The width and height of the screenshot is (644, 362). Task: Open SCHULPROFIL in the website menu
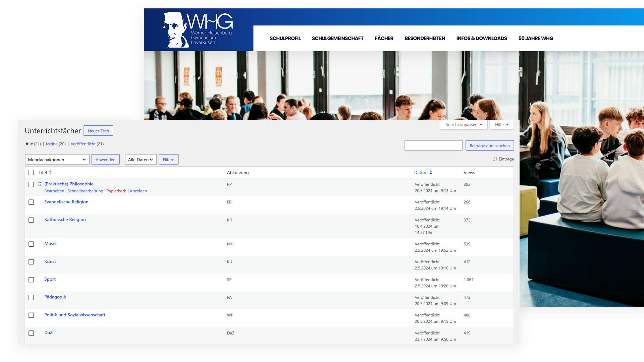285,38
